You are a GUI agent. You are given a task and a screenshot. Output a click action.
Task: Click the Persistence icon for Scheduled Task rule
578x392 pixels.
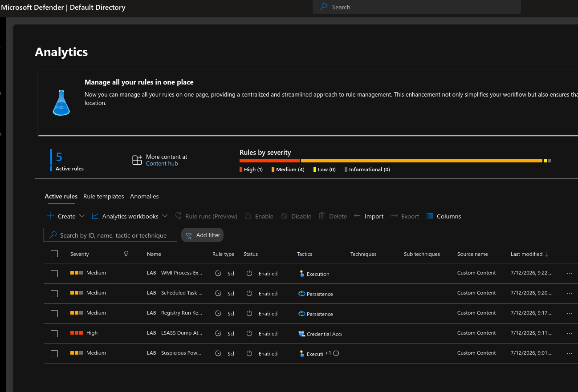(x=301, y=294)
